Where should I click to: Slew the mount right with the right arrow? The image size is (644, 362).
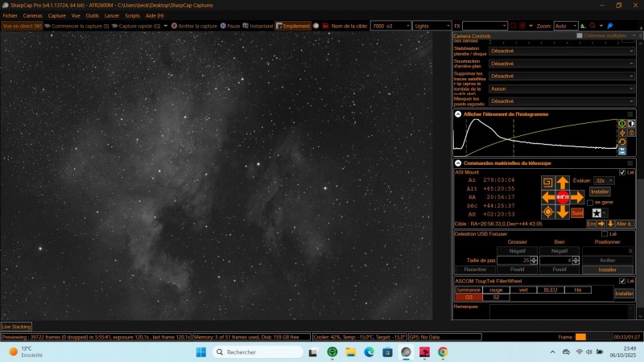[x=577, y=197]
